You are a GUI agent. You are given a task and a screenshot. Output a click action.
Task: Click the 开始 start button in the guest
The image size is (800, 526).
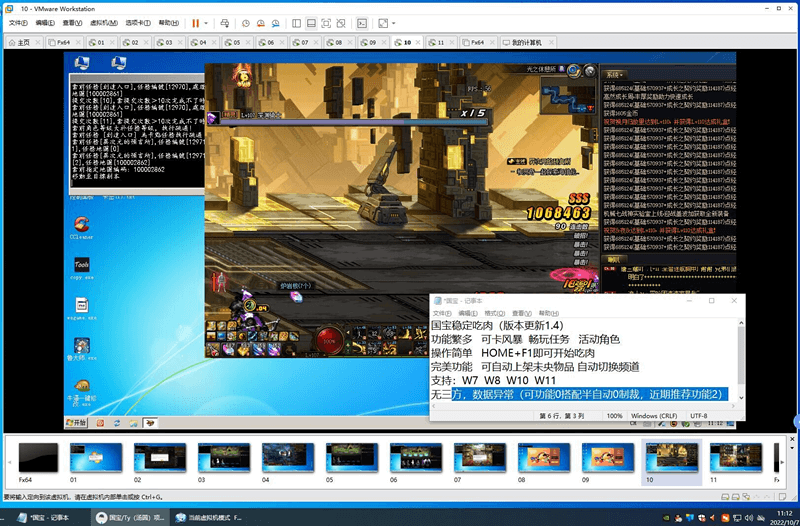pos(77,422)
